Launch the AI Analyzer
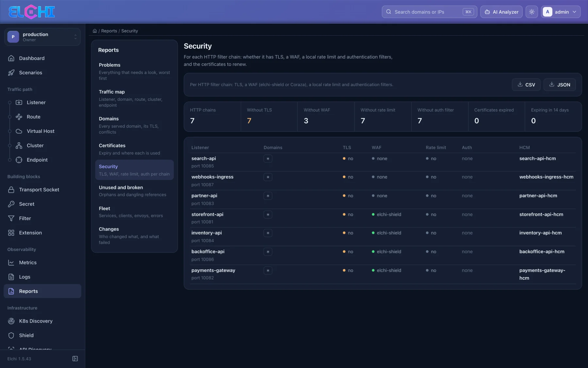 click(501, 12)
